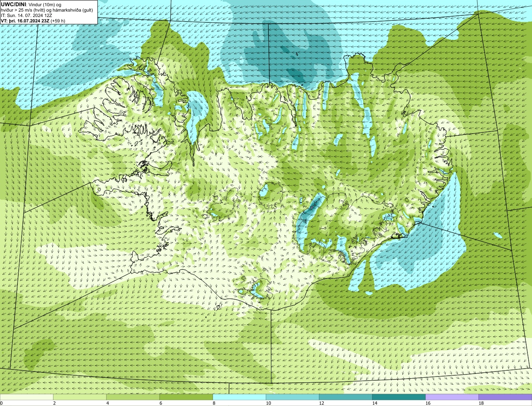Click the legend tick label '12'
The height and width of the screenshot is (406, 532).
[x=322, y=403]
